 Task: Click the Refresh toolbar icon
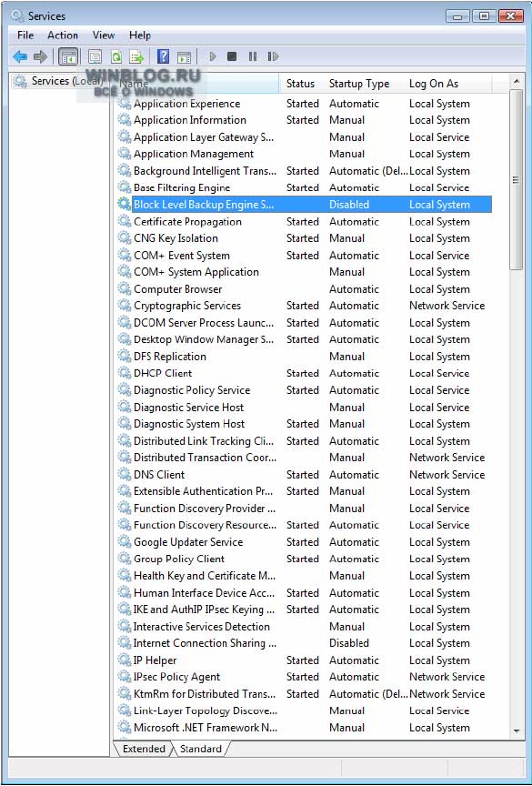(116, 56)
